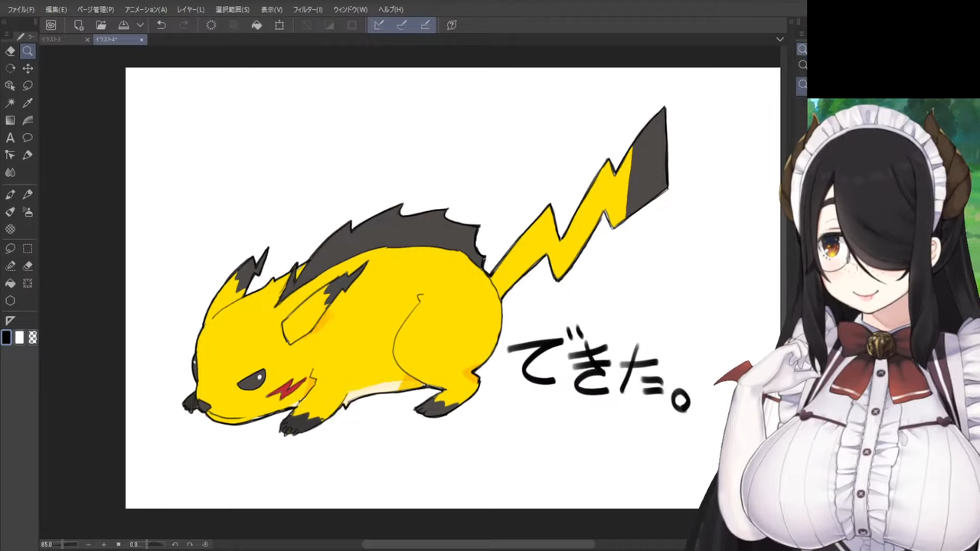
Task: Open a file using folder icon
Action: point(101,25)
